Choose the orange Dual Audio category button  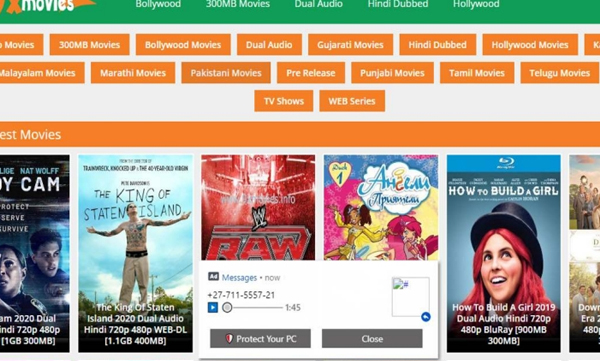click(x=269, y=45)
